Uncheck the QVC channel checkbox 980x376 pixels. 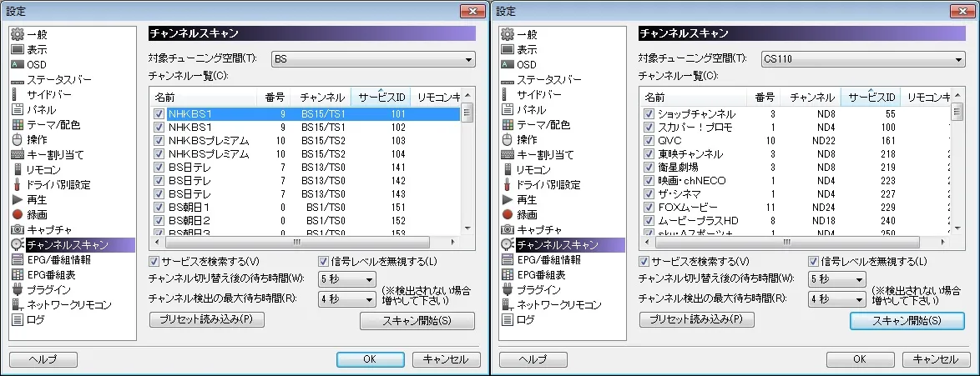pyautogui.click(x=649, y=141)
